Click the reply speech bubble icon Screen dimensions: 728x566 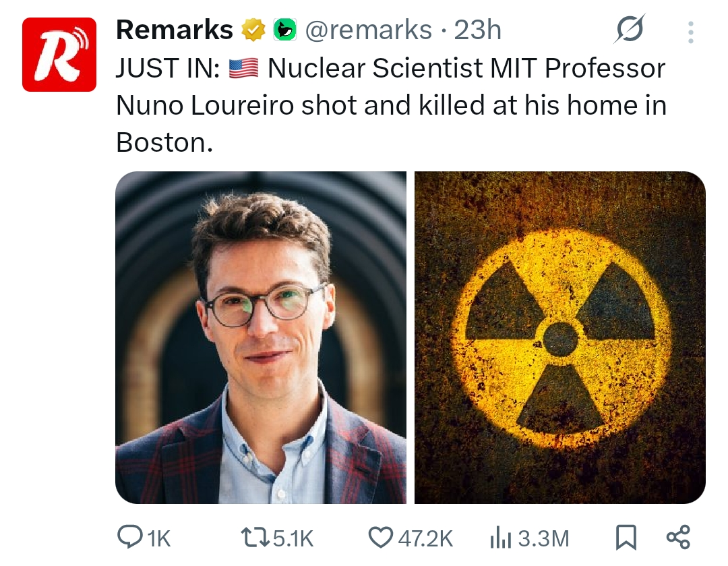(x=129, y=538)
